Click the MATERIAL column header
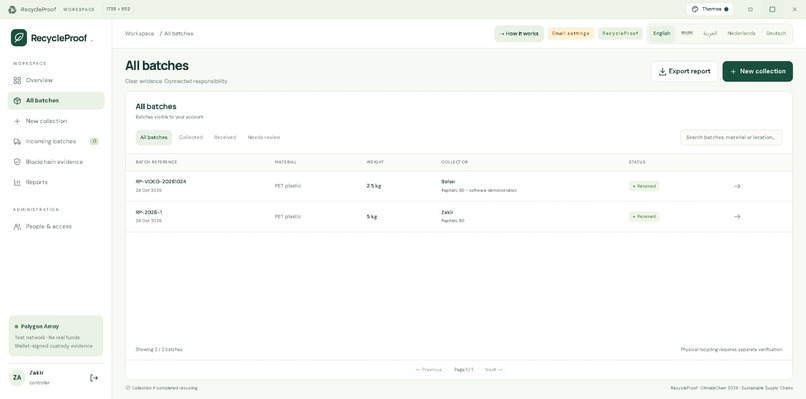806x399 pixels. click(285, 162)
